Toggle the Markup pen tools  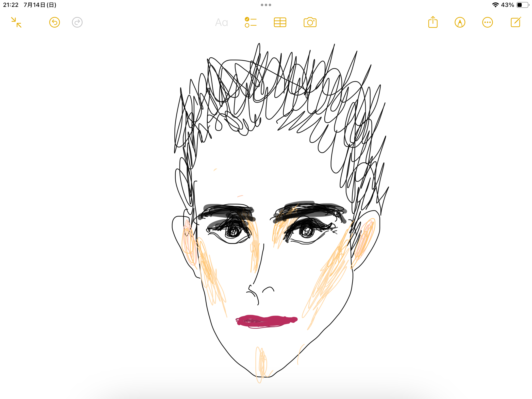pyautogui.click(x=460, y=22)
